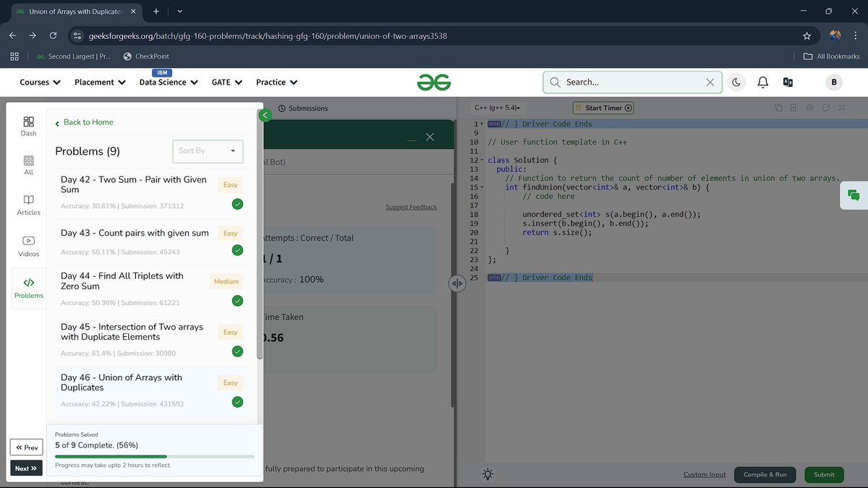Expand the GATE menu
Screen dimensions: 868x488
227,82
